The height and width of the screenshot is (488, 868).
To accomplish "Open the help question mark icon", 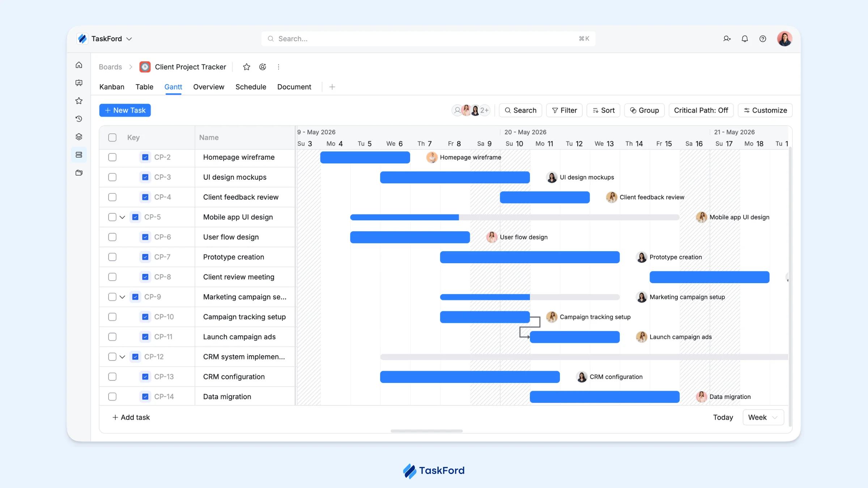I will 763,39.
